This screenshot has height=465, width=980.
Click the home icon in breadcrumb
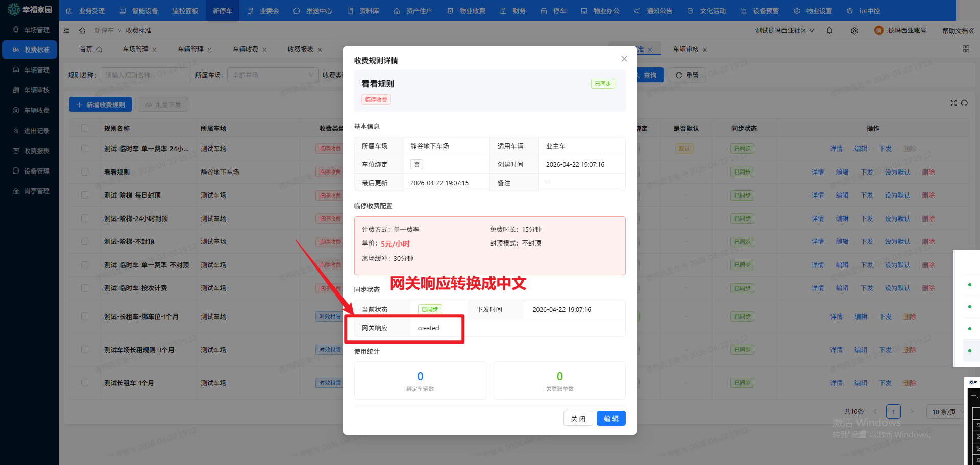(x=82, y=31)
